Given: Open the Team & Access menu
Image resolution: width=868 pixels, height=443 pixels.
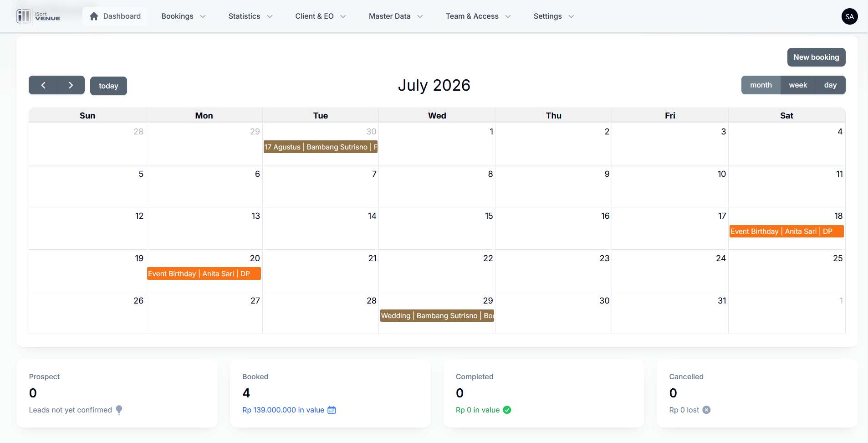Looking at the screenshot, I should (x=478, y=16).
